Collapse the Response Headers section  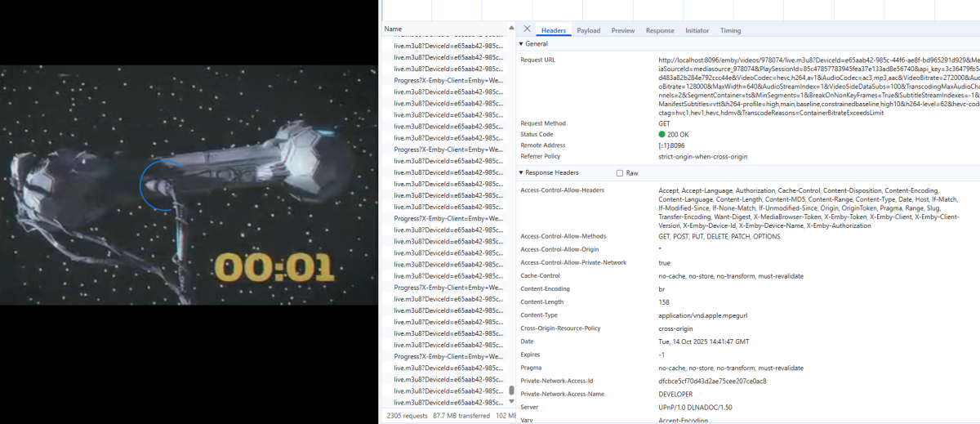point(523,173)
